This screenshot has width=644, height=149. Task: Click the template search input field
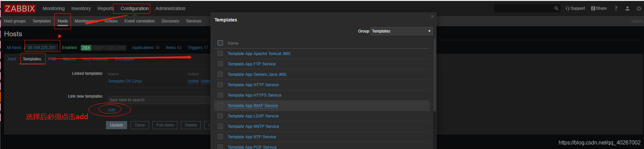click(x=159, y=100)
